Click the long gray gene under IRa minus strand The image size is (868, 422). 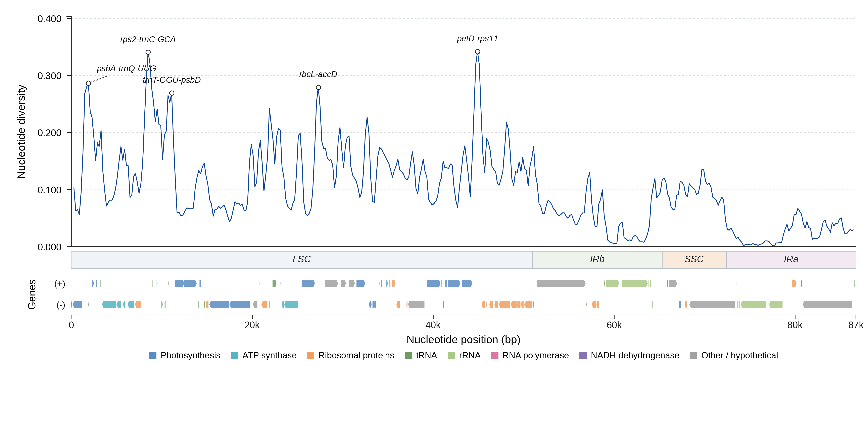point(827,305)
